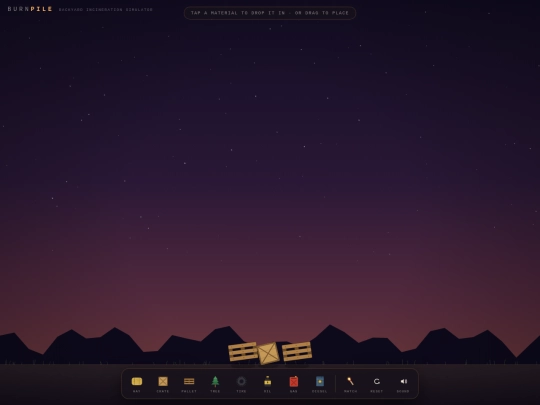Toggle the Sound speaker button
This screenshot has width=540, height=405.
point(403,384)
